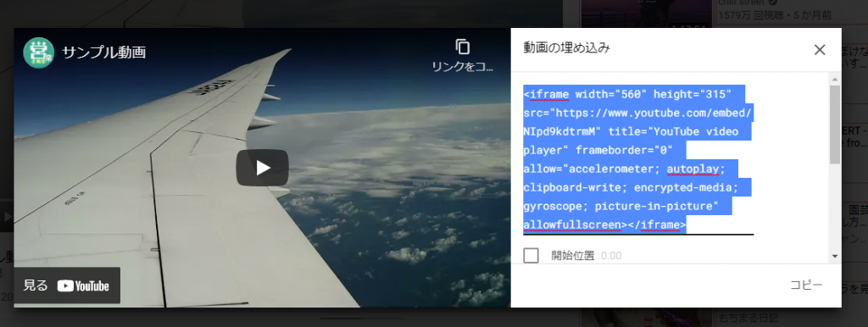Click 見る on YouTube button
This screenshot has width=868, height=327.
[67, 285]
